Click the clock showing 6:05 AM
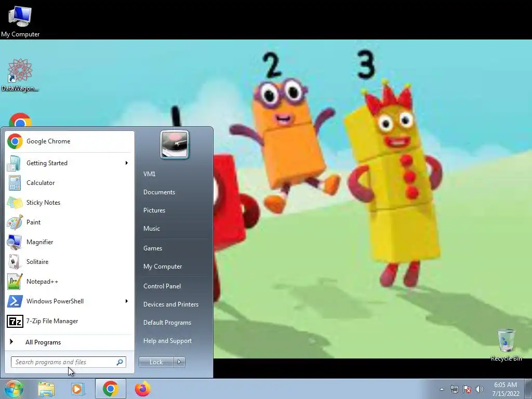532x399 pixels. [506, 385]
